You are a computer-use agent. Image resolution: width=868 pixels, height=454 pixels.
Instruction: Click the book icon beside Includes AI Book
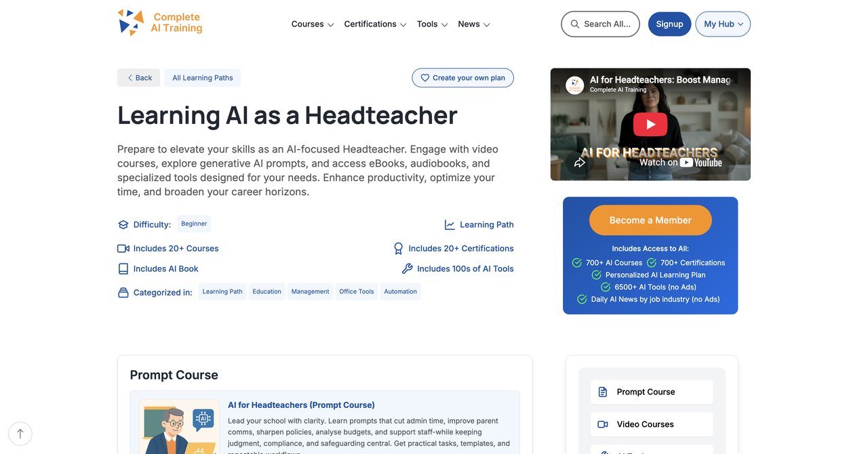[123, 269]
